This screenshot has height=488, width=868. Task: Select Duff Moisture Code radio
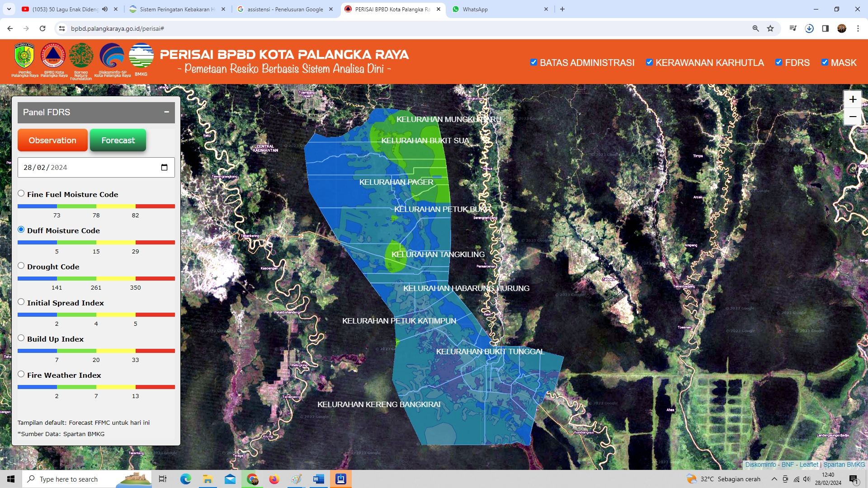click(21, 230)
